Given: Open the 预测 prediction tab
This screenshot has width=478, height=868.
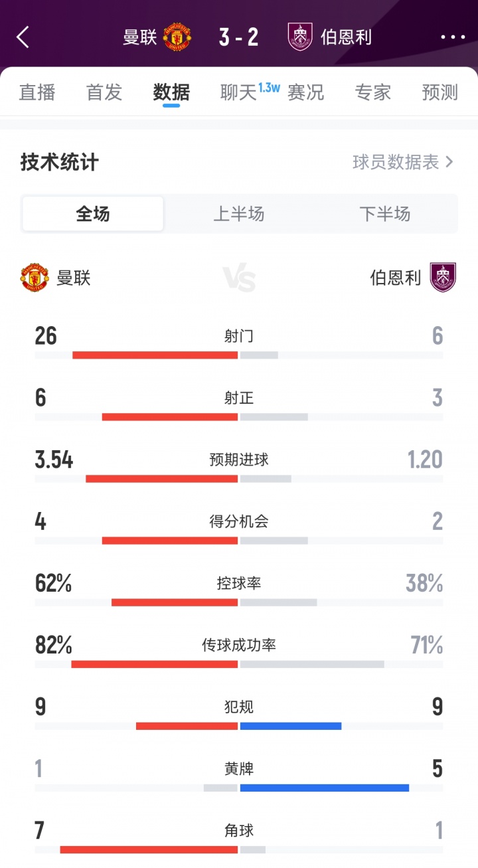Looking at the screenshot, I should tap(440, 92).
